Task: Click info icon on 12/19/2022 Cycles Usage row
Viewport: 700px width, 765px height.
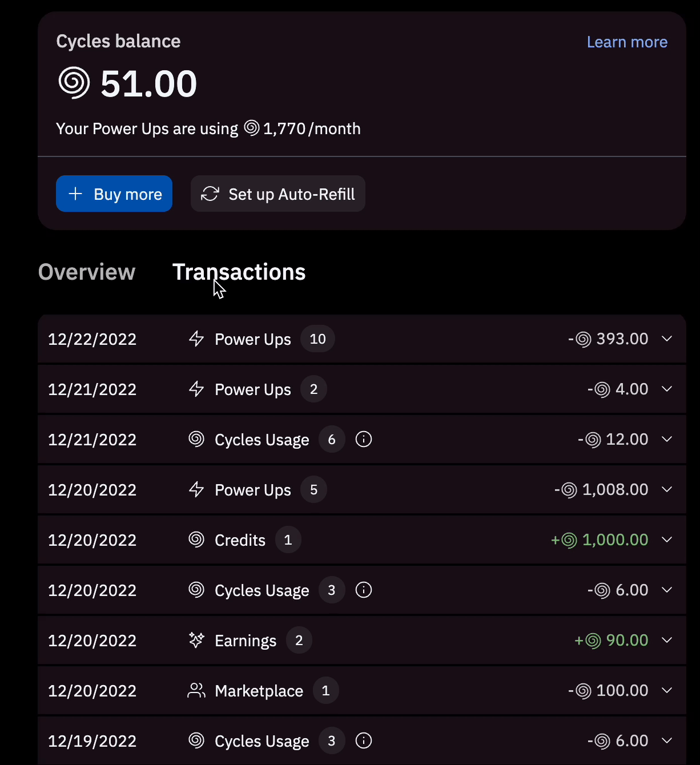Action: coord(364,740)
